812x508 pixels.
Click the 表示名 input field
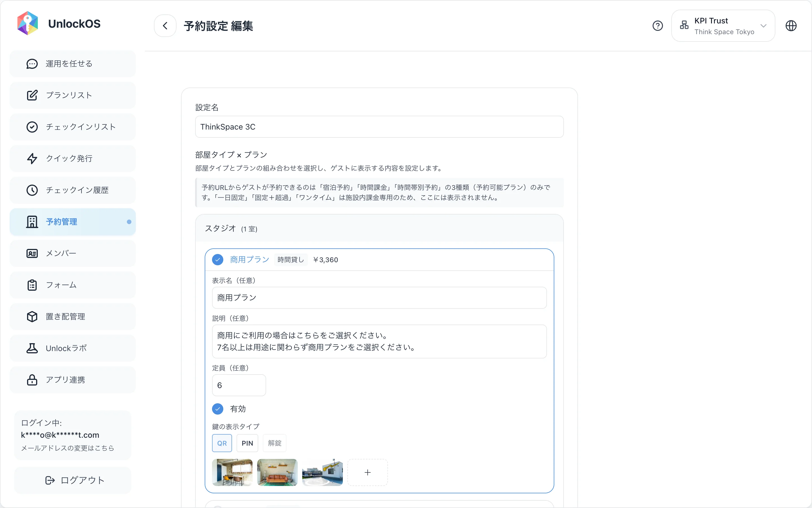[379, 298]
